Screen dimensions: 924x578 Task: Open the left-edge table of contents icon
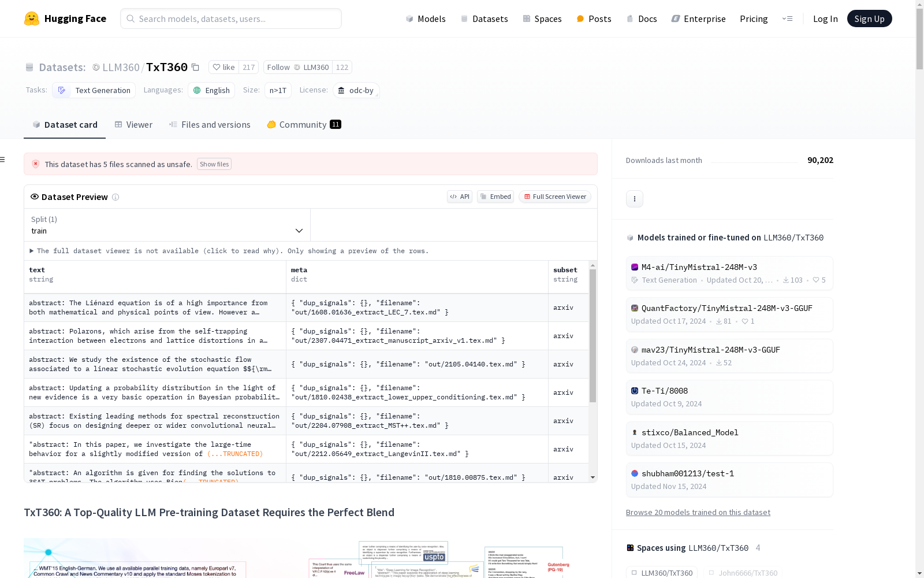point(3,160)
